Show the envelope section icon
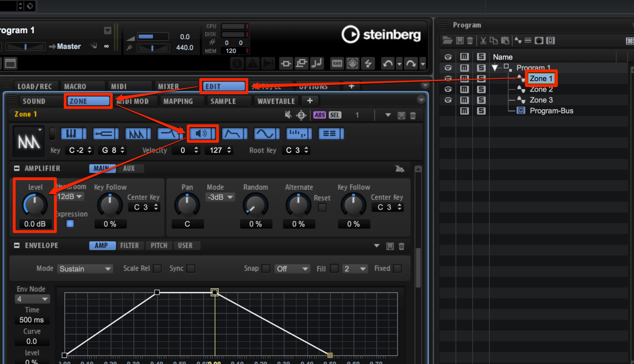634x364 pixels. pos(235,134)
